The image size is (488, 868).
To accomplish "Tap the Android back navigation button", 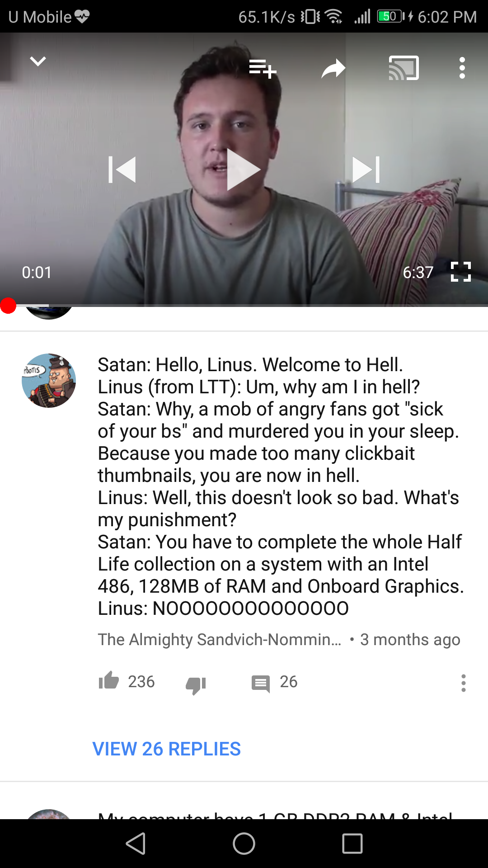I will click(136, 844).
